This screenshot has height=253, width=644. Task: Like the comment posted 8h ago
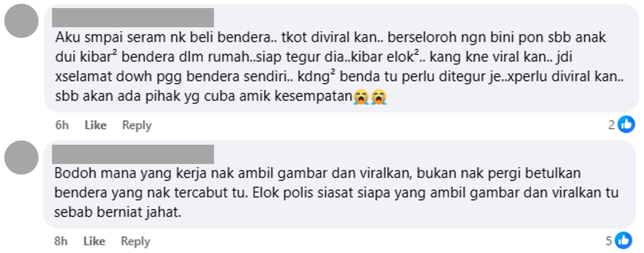tap(94, 241)
